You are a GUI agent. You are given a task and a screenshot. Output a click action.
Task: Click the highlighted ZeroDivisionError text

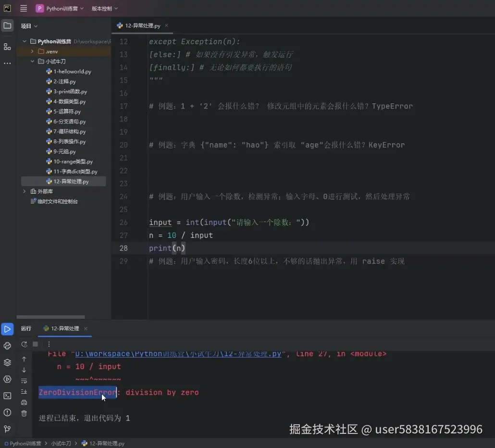(78, 392)
